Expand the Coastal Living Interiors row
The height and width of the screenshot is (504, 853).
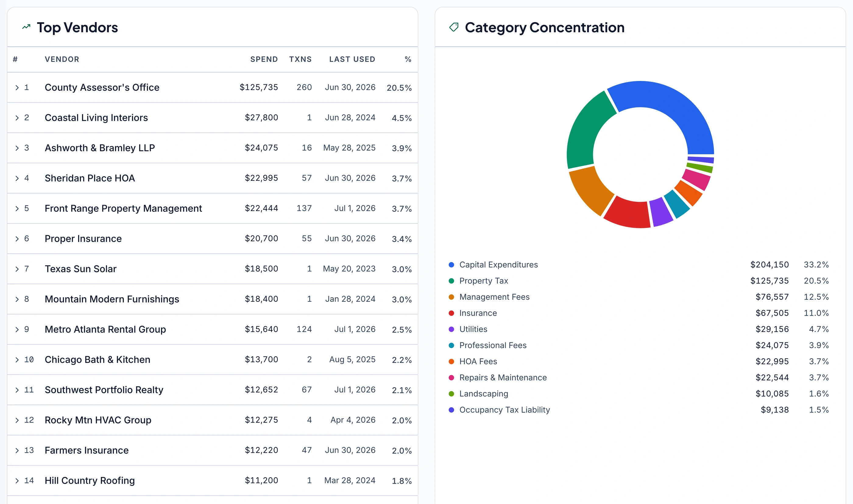[17, 118]
